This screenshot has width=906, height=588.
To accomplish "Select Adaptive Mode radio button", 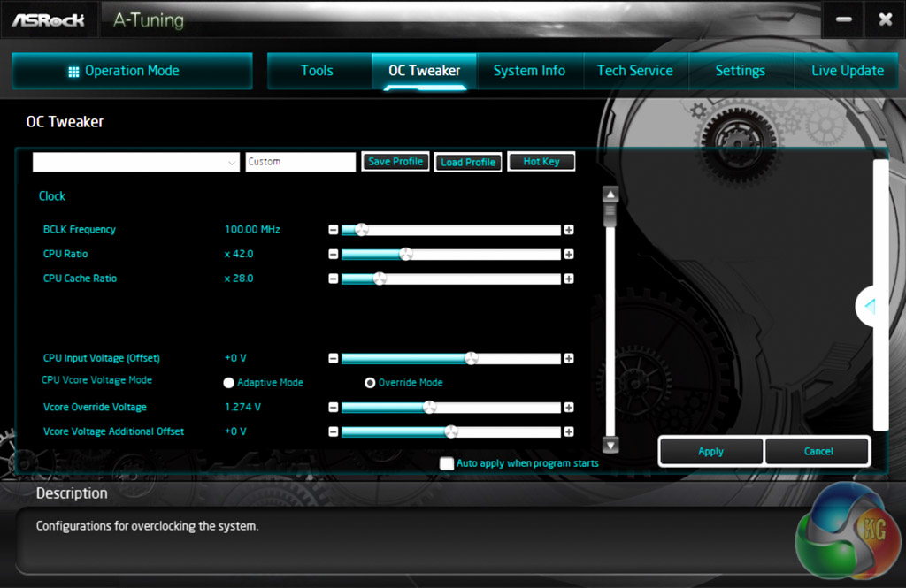I will (x=229, y=383).
